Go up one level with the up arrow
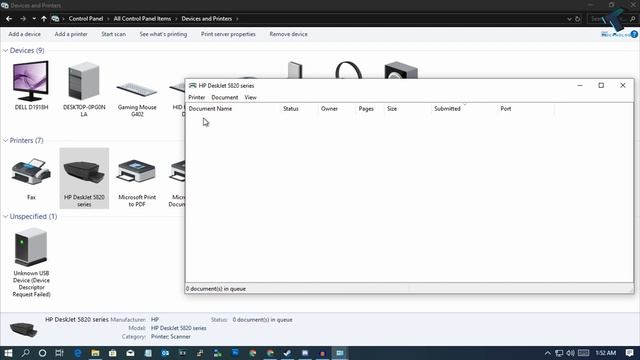 44,19
